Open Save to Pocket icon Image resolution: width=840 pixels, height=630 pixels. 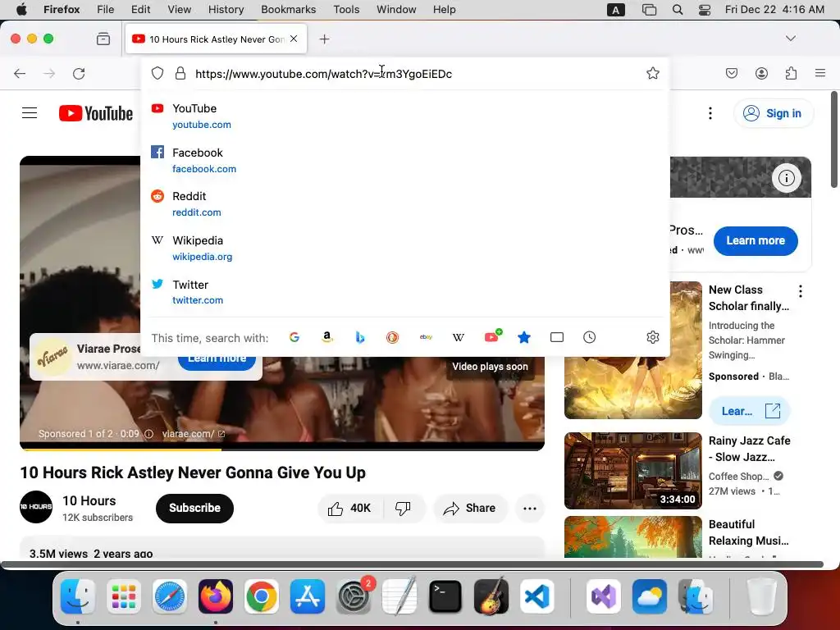pos(732,73)
